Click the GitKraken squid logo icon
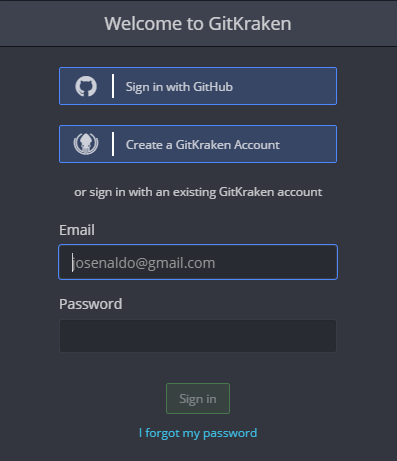This screenshot has height=461, width=397. (86, 144)
